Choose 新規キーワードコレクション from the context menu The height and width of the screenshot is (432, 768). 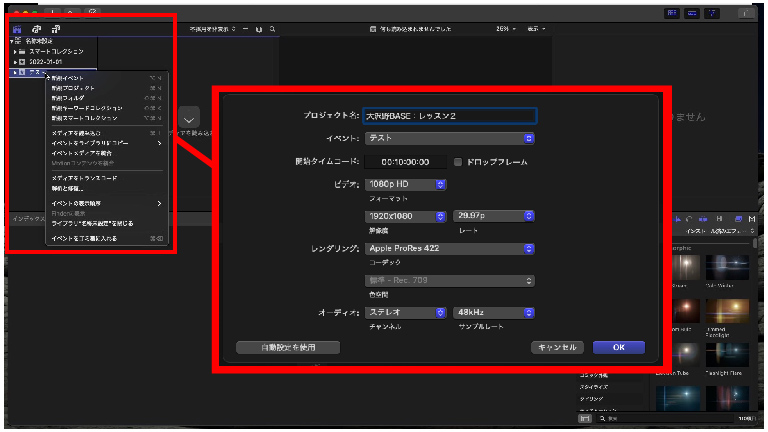click(107, 108)
